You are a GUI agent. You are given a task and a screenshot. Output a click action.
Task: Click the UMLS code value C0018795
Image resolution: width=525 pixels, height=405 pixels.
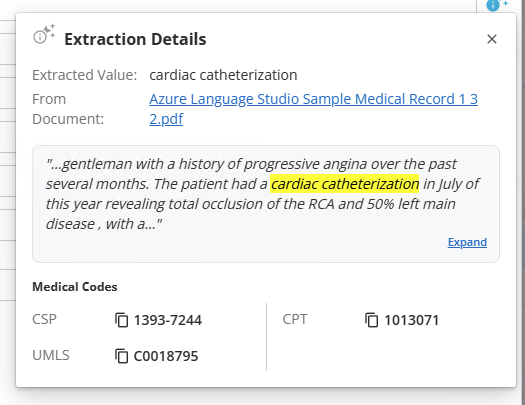(166, 356)
